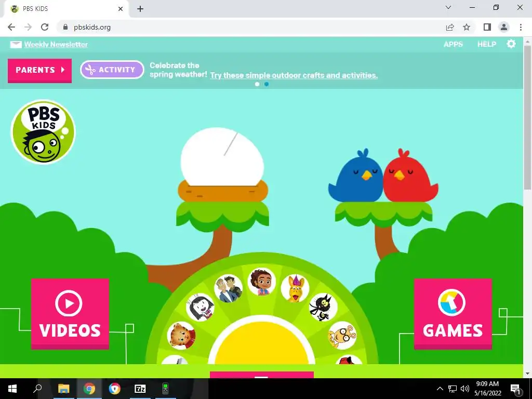Open the Help page

(487, 44)
